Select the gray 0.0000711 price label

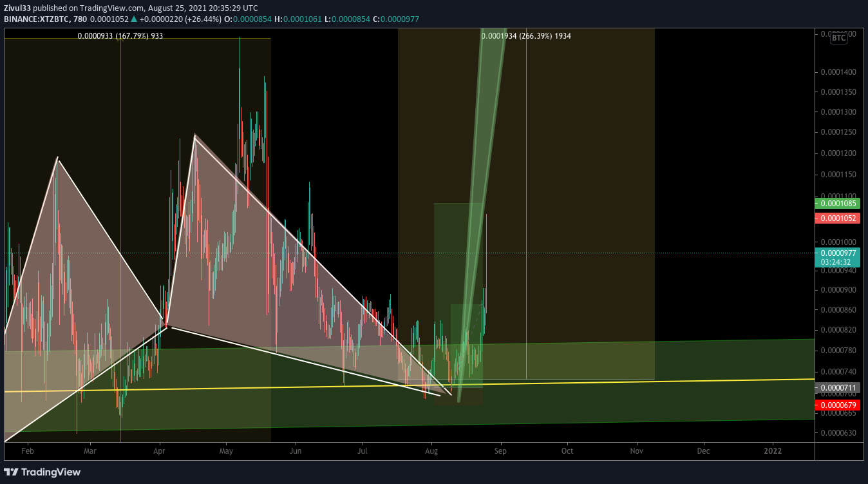tap(837, 388)
